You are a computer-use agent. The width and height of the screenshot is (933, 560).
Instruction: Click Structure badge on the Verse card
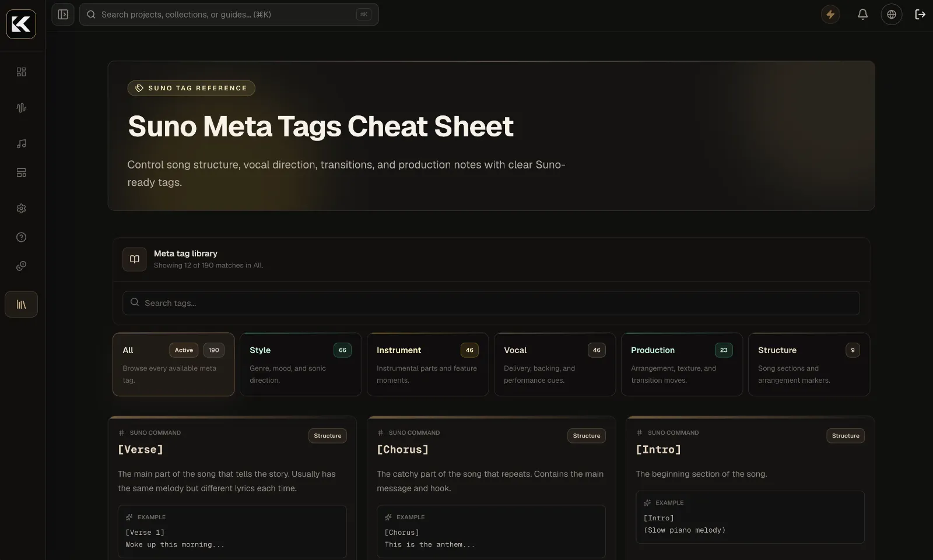[328, 436]
